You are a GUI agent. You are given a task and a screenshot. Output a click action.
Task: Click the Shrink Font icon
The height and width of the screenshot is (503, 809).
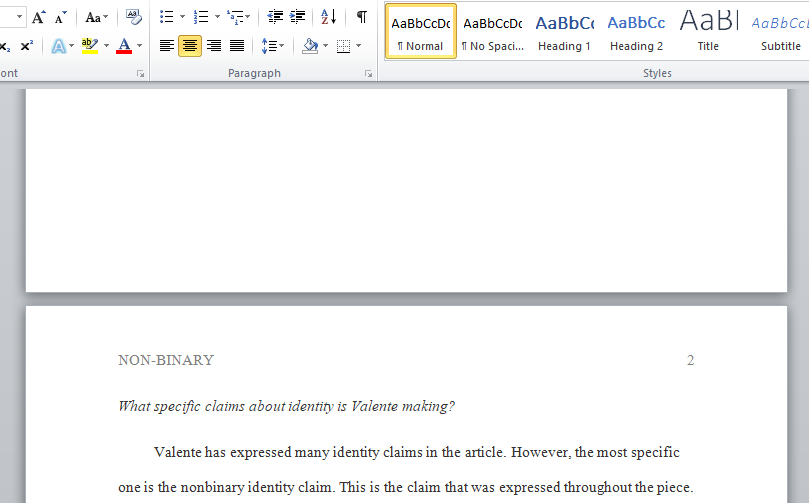(61, 18)
